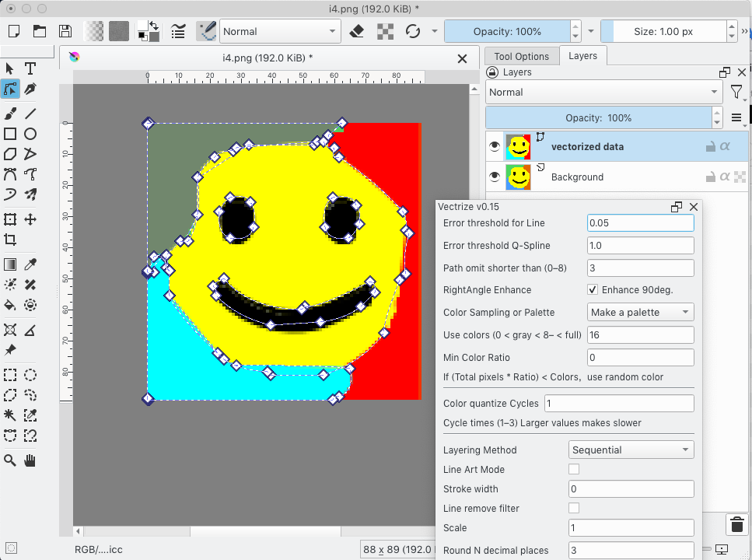Pick the Rectangle shape tool
752x560 pixels.
(x=10, y=134)
